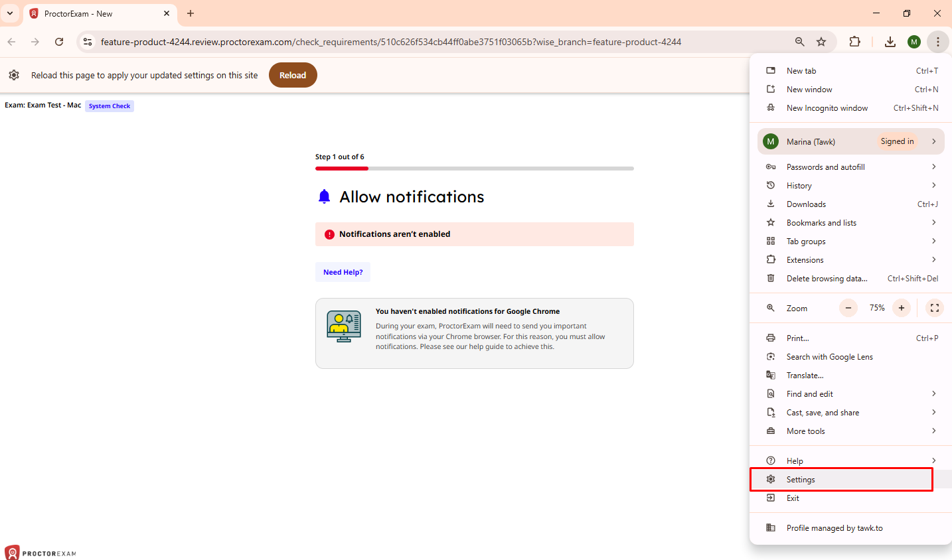
Task: Click the zoom magnifier icon in address bar
Action: 800,42
